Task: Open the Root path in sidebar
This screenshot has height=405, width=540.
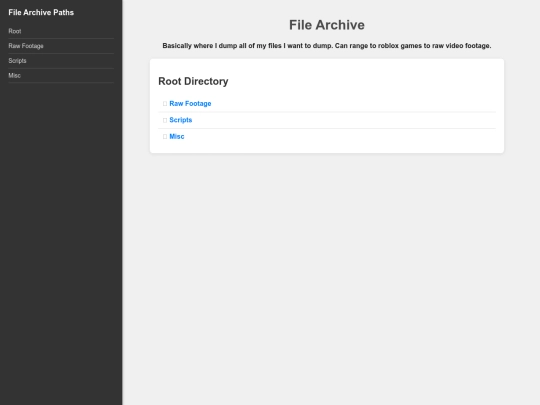Action: click(x=15, y=31)
